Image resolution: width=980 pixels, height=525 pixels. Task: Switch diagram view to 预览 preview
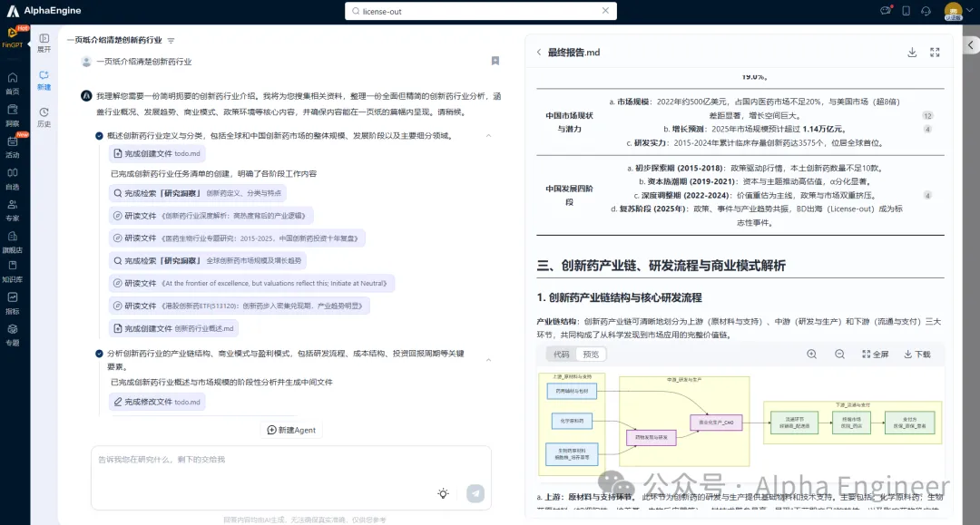[591, 355]
